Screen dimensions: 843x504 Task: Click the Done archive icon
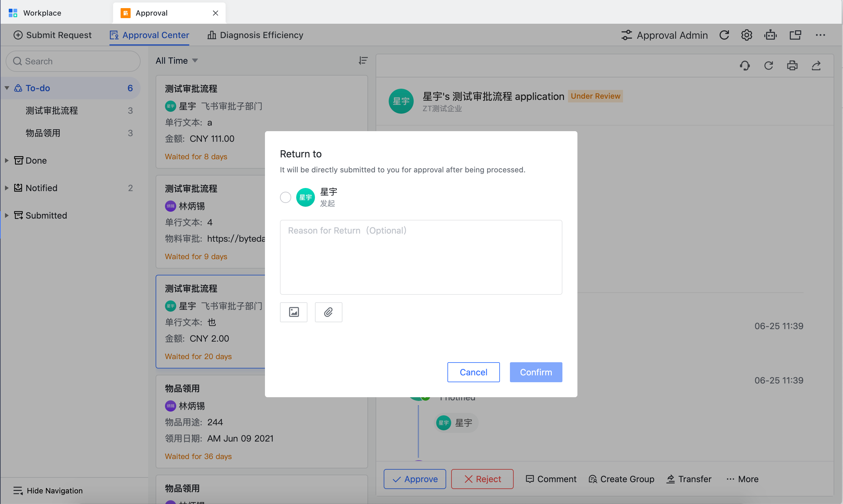18,160
